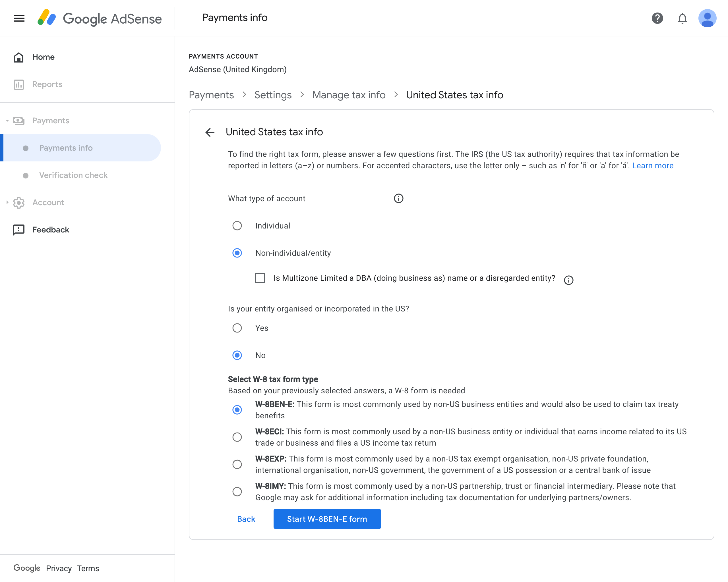View the account type info tooltip icon
728x582 pixels.
398,198
